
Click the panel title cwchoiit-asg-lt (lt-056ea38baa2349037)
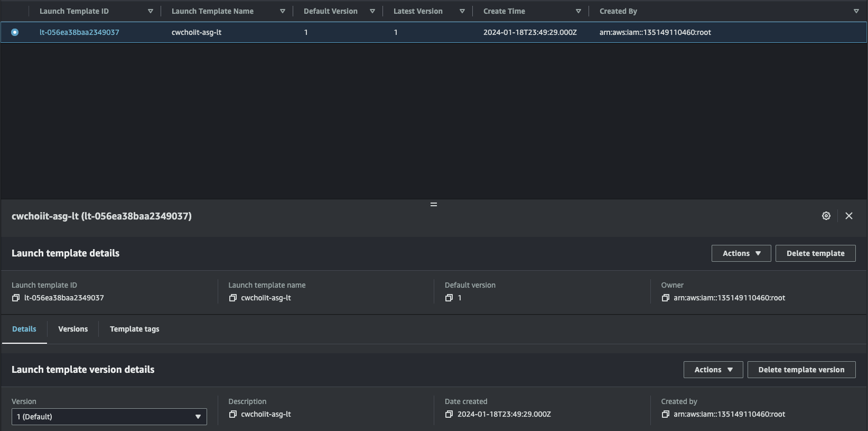pyautogui.click(x=101, y=216)
